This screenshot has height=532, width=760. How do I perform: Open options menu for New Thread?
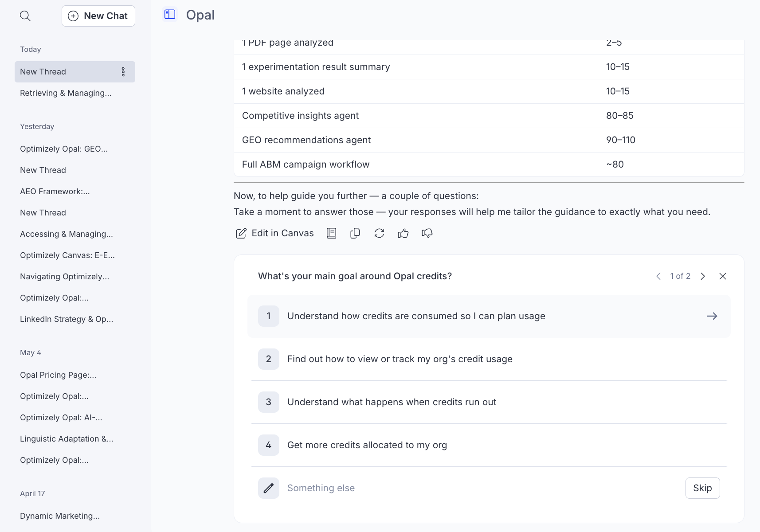123,72
